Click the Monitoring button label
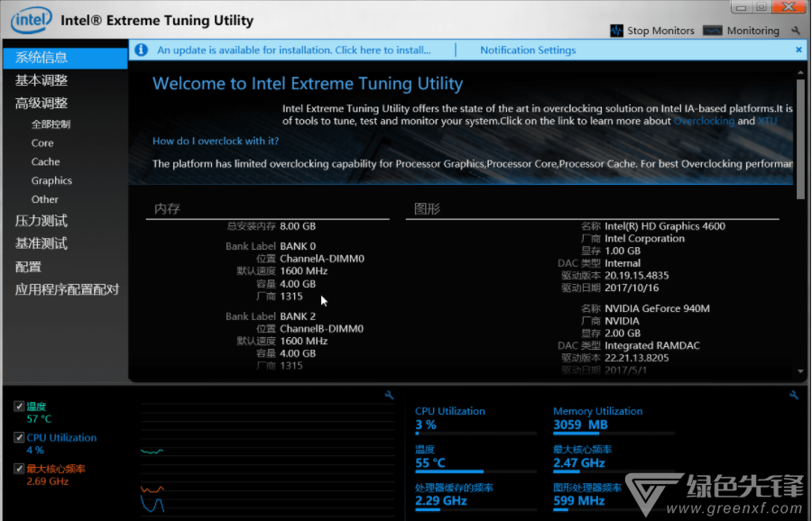 (753, 31)
